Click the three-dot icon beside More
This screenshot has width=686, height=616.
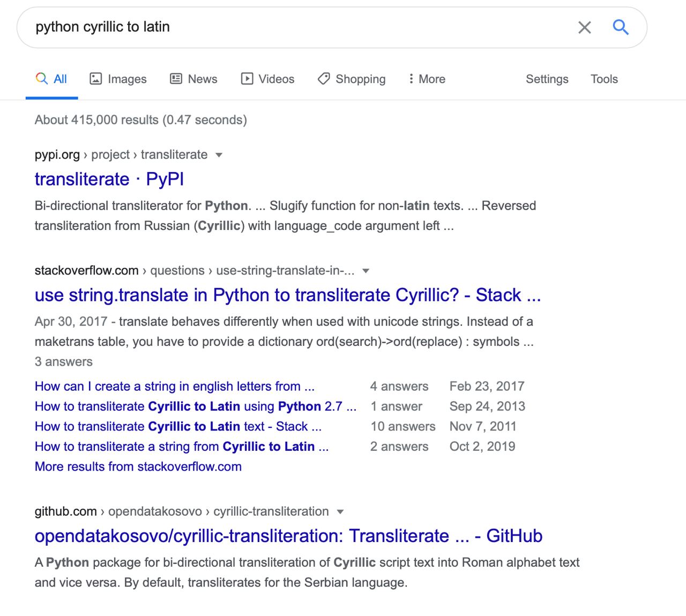411,79
